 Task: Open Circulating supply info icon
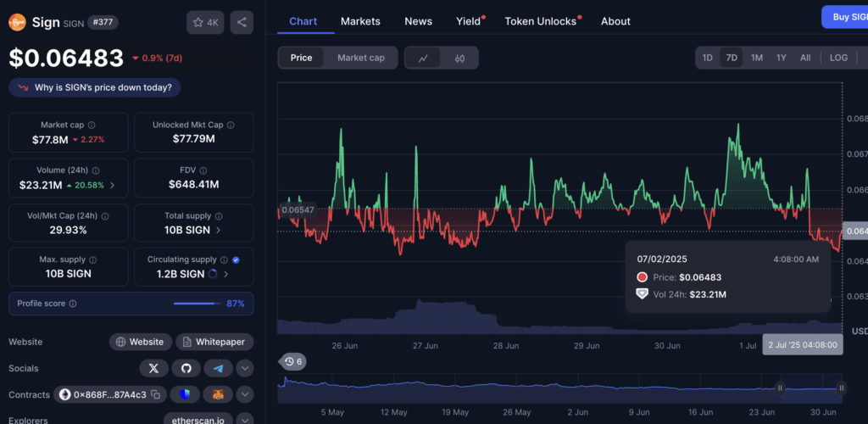(x=224, y=259)
